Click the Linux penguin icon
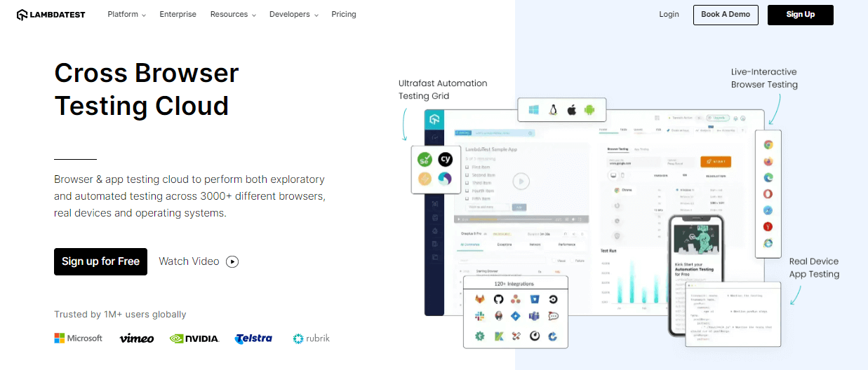This screenshot has height=370, width=868. pos(553,110)
